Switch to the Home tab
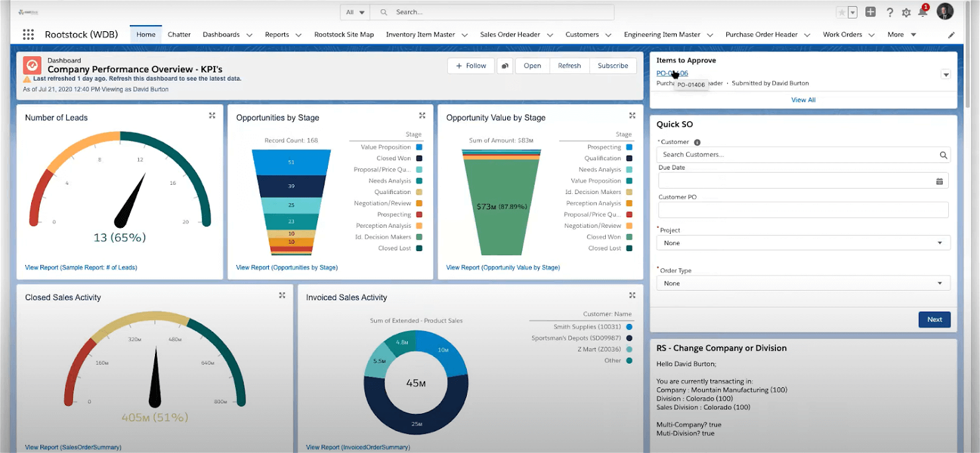The image size is (980, 453). tap(146, 34)
